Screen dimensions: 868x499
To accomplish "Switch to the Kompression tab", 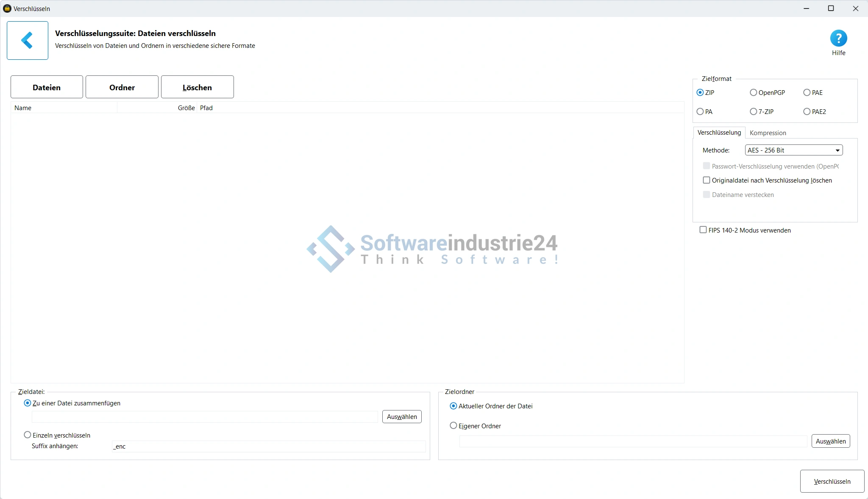I will 768,133.
